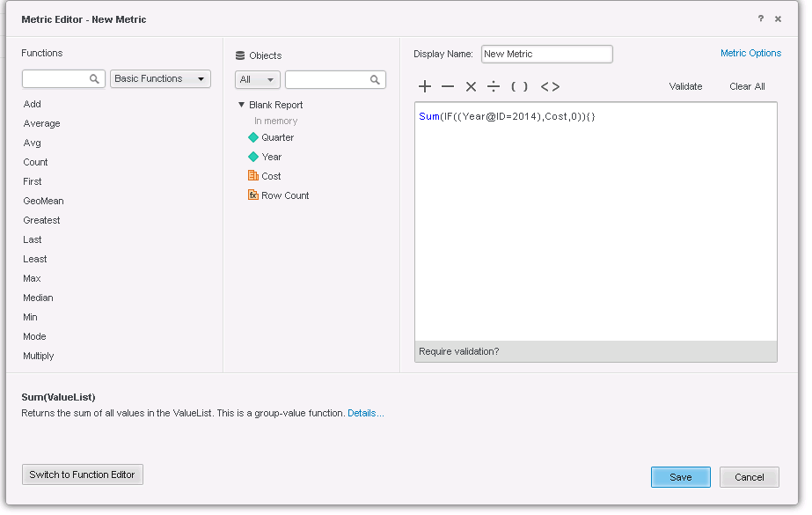
Task: Select the Quarter attribute
Action: [x=277, y=137]
